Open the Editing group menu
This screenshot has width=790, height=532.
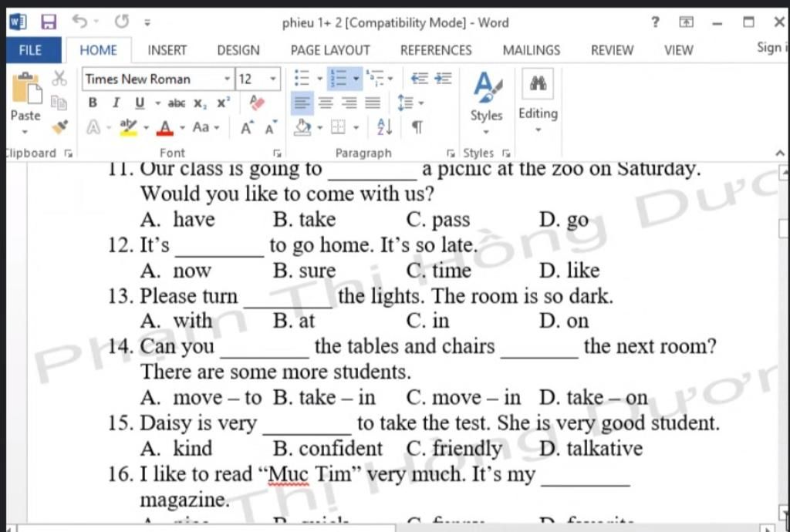pos(538,101)
